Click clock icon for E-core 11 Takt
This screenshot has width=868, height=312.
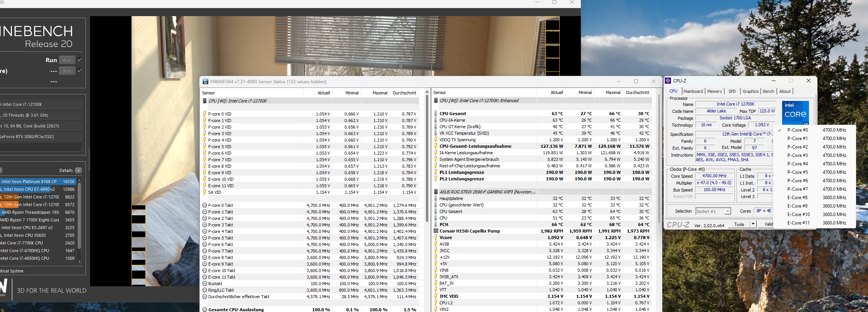coord(205,277)
